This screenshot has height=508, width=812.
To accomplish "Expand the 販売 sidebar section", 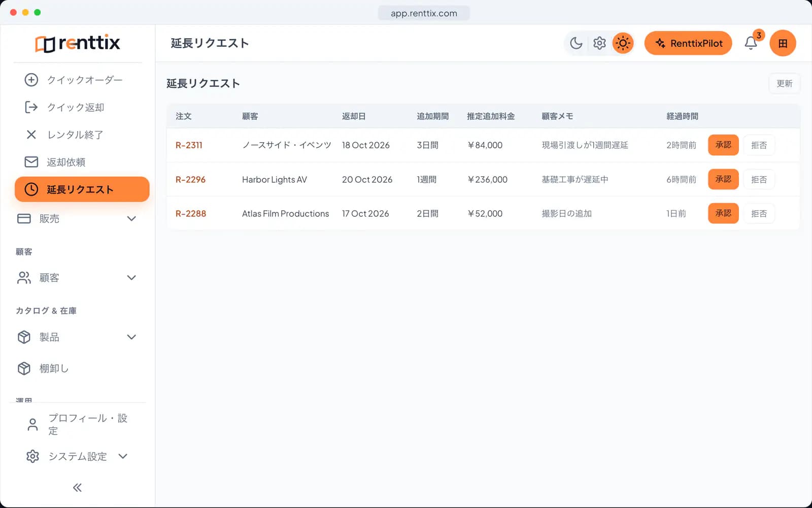I will coord(77,218).
